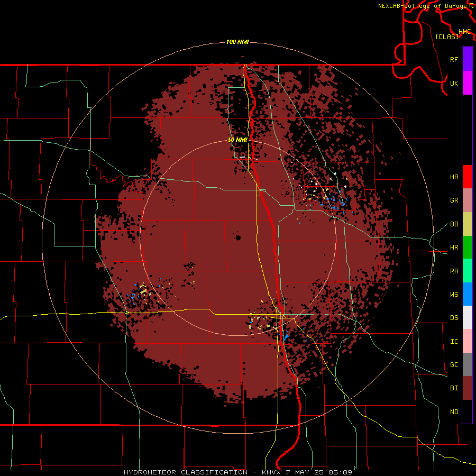Click the RF purple legend swatch
476x476 pixels.
467,59
